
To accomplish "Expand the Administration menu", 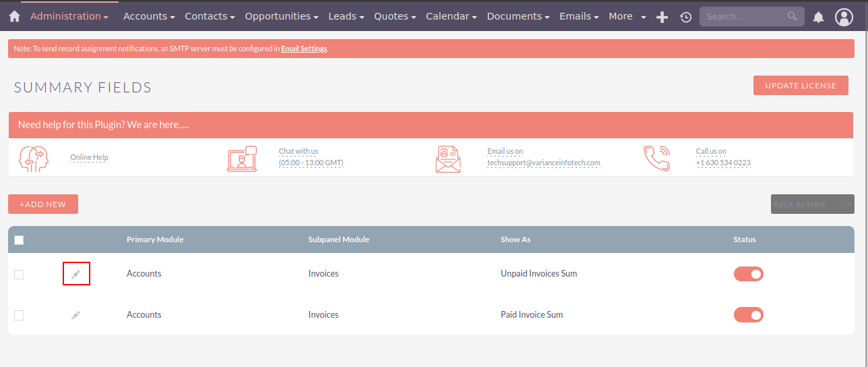I will point(69,16).
